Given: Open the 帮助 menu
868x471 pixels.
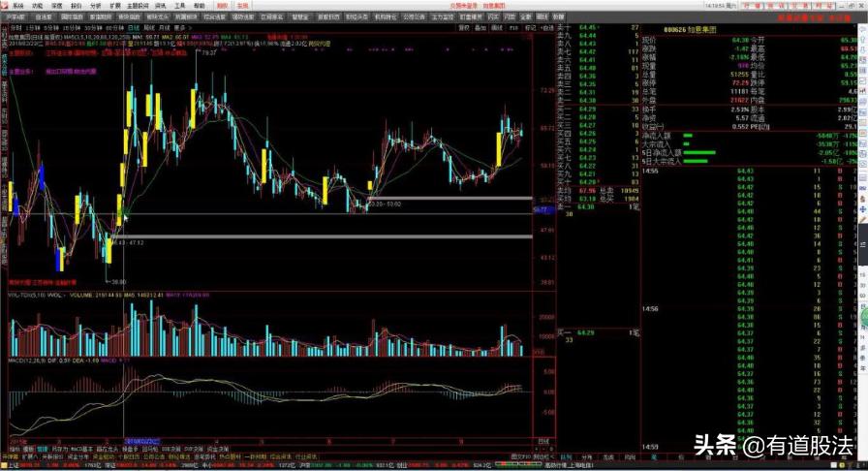Looking at the screenshot, I should (199, 6).
